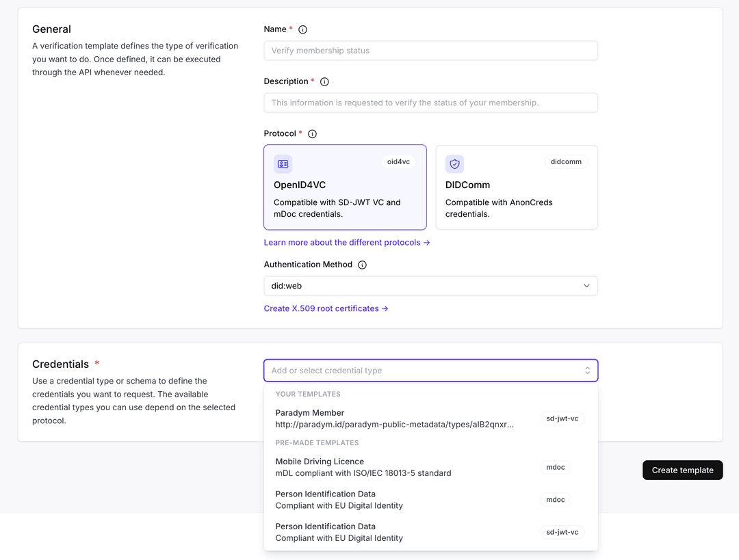Select the DIDComm protocol card
Screen dimensions: 739x560
(517, 187)
